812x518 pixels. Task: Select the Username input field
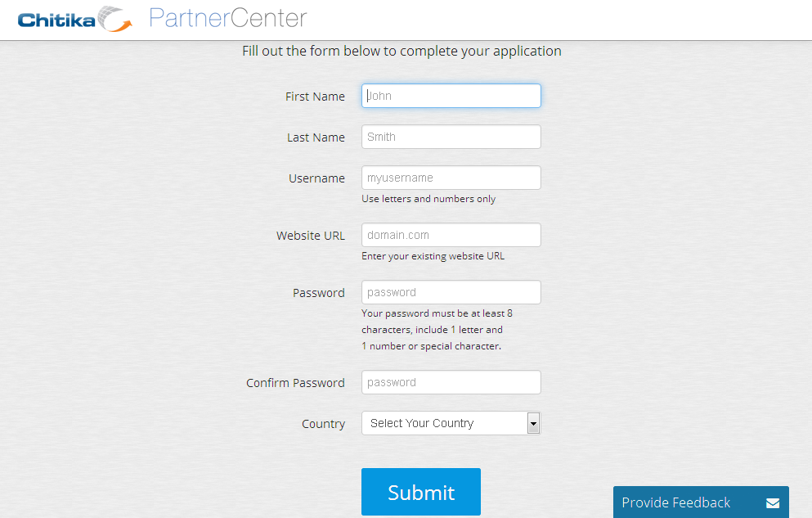pyautogui.click(x=451, y=178)
